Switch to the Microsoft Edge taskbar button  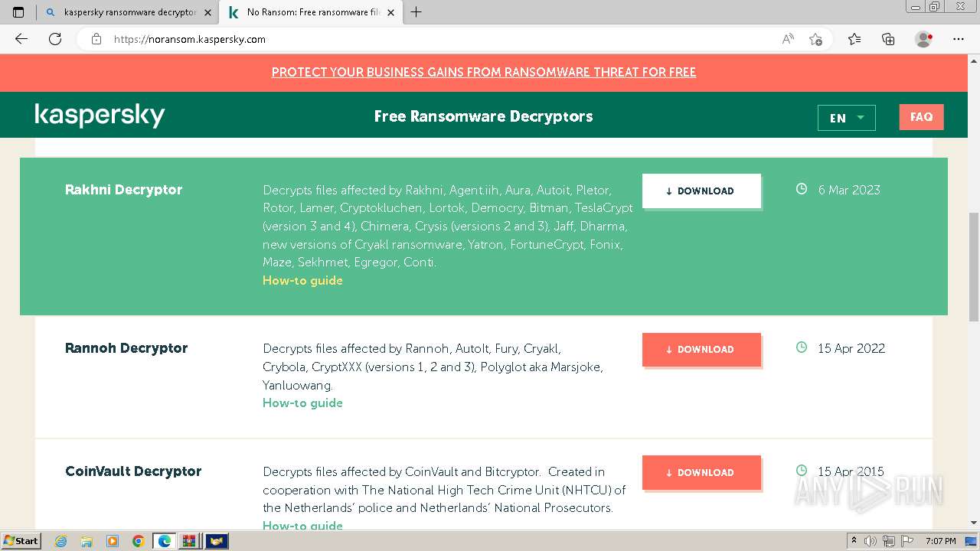tap(165, 541)
